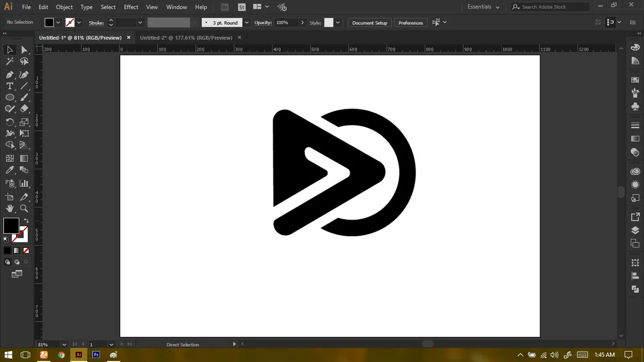Image resolution: width=644 pixels, height=362 pixels.
Task: Search in the Adobe Stock field
Action: [x=549, y=7]
